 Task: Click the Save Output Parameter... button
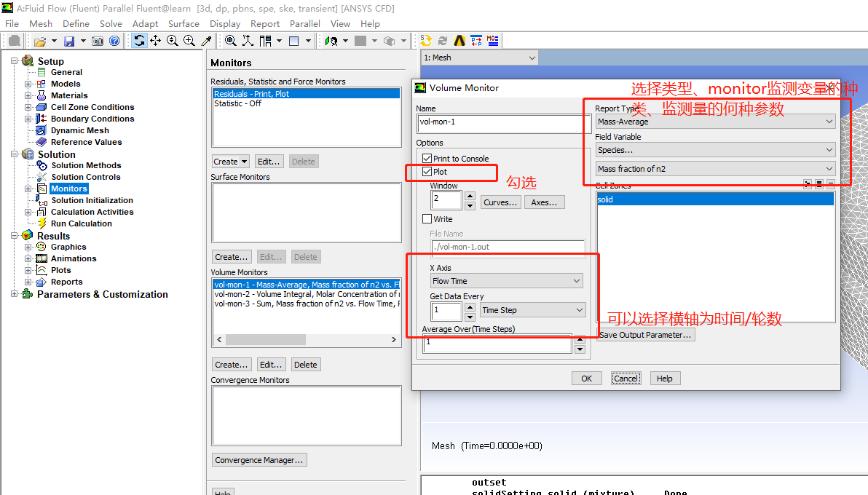tap(645, 334)
